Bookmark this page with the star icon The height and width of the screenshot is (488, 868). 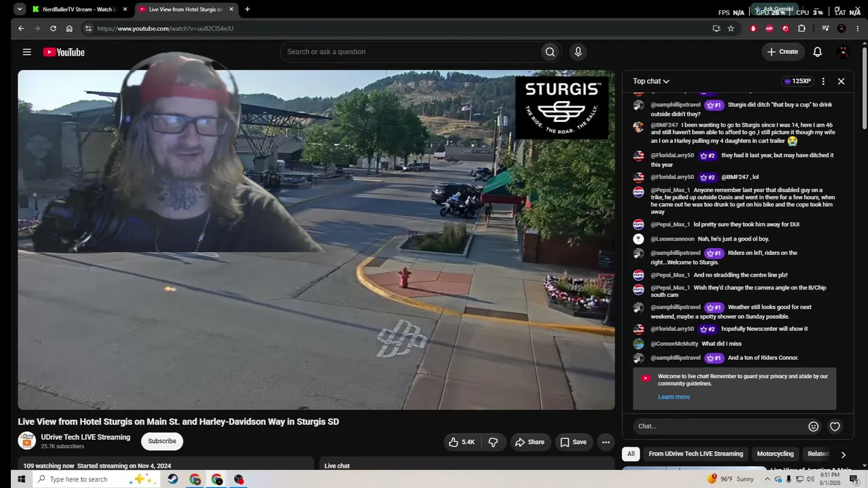[x=731, y=28]
